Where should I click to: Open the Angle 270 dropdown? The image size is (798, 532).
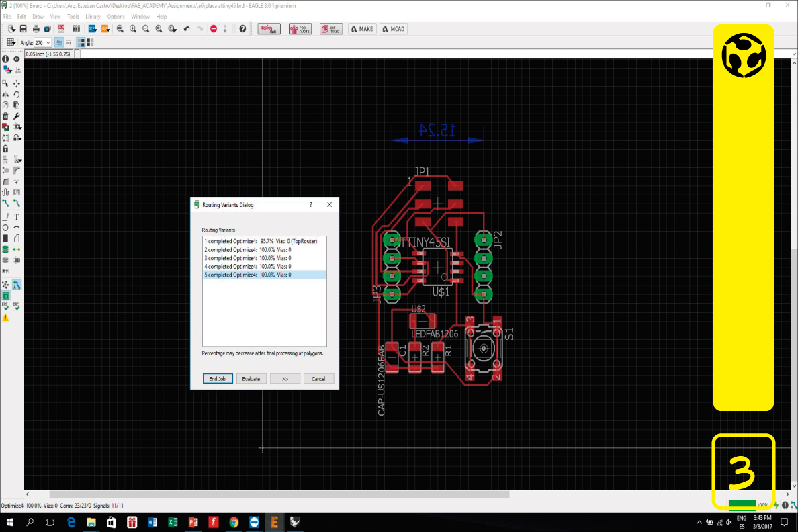(48, 42)
